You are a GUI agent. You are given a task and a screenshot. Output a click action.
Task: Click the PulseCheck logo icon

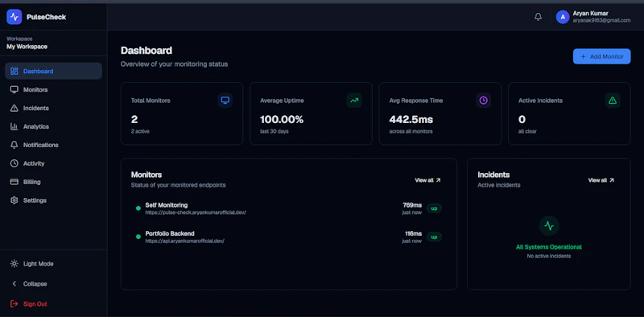tap(14, 17)
